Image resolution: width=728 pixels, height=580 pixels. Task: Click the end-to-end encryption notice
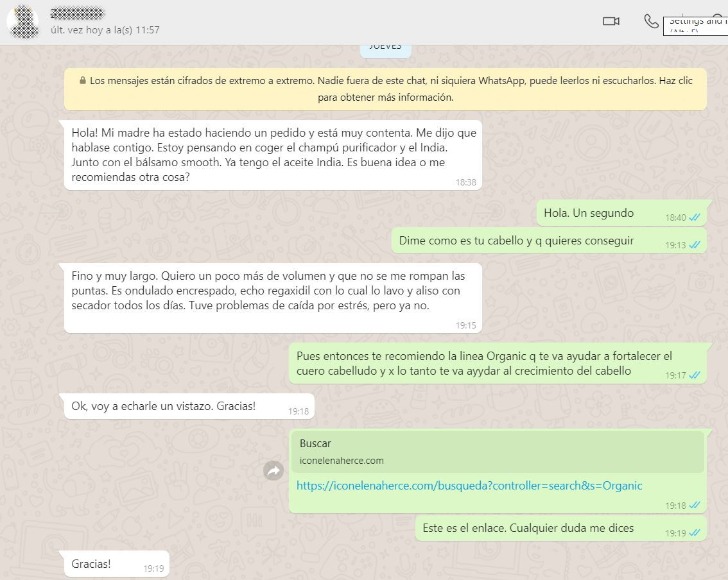tap(385, 89)
